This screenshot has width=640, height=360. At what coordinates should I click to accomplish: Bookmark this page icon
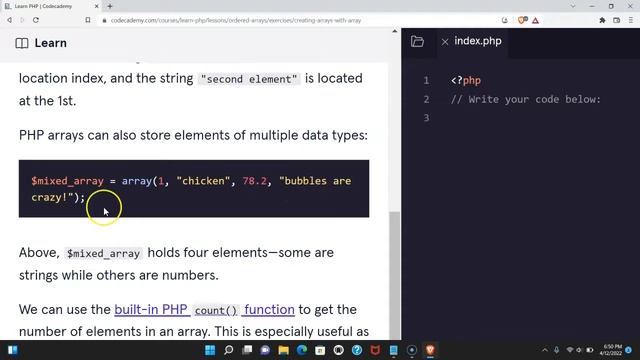pyautogui.click(x=88, y=20)
